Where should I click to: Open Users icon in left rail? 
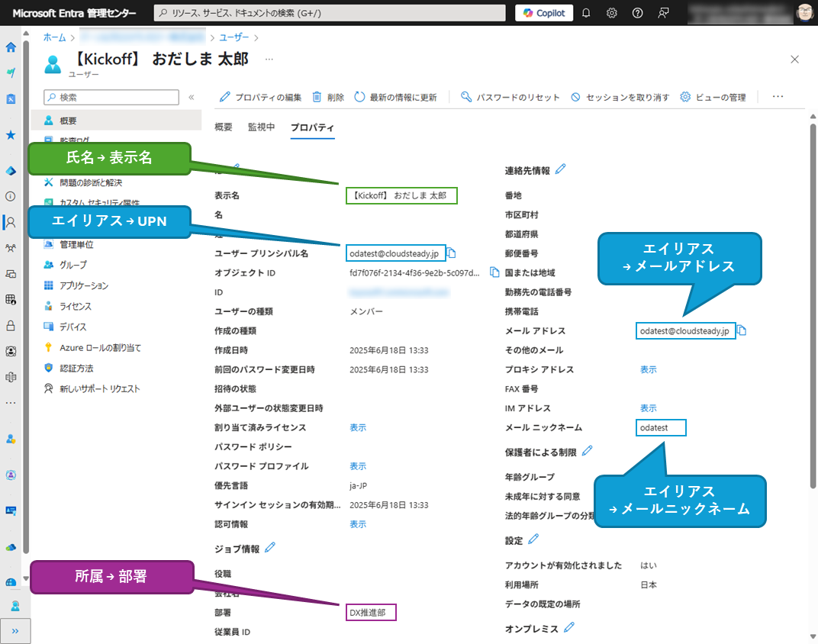click(x=11, y=223)
